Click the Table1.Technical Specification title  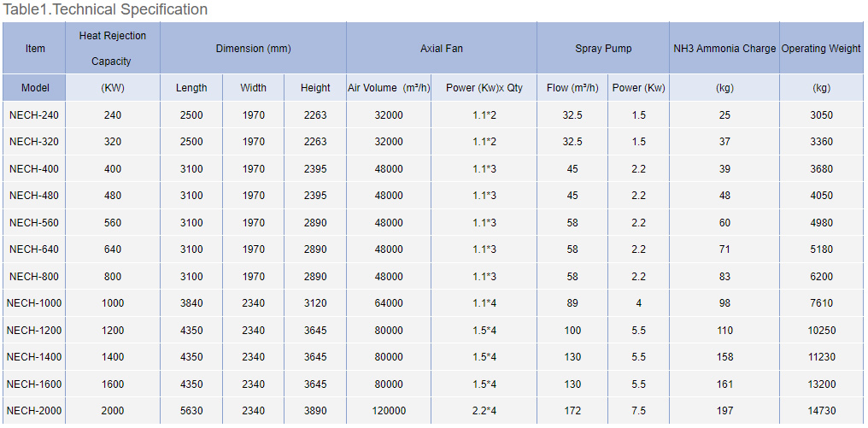tap(106, 10)
